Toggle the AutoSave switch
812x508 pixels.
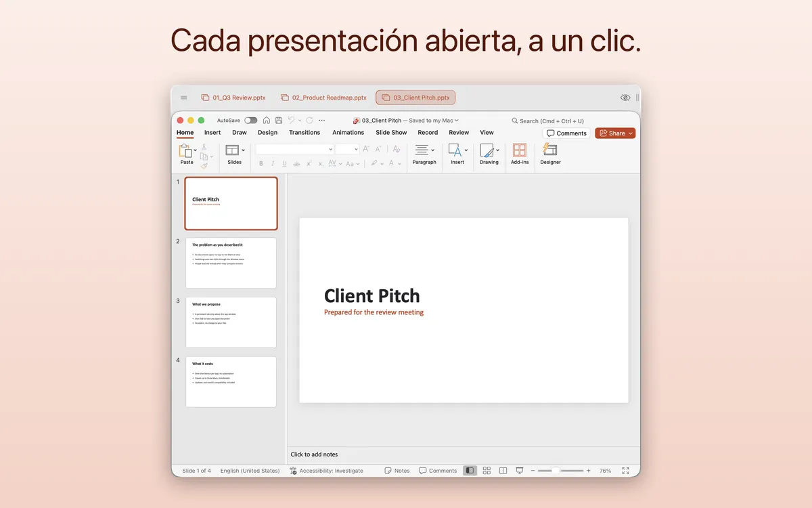point(251,121)
